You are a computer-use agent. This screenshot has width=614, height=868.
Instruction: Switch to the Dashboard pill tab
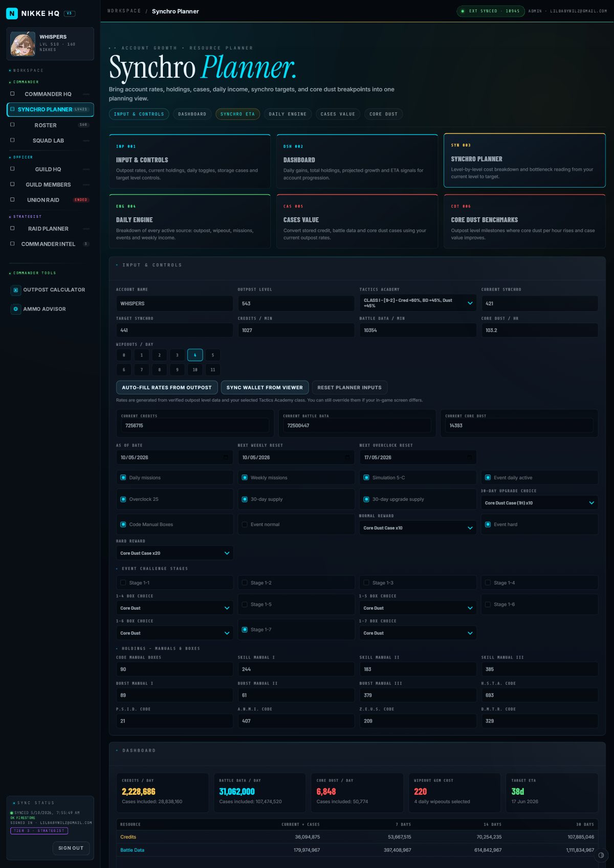click(192, 114)
